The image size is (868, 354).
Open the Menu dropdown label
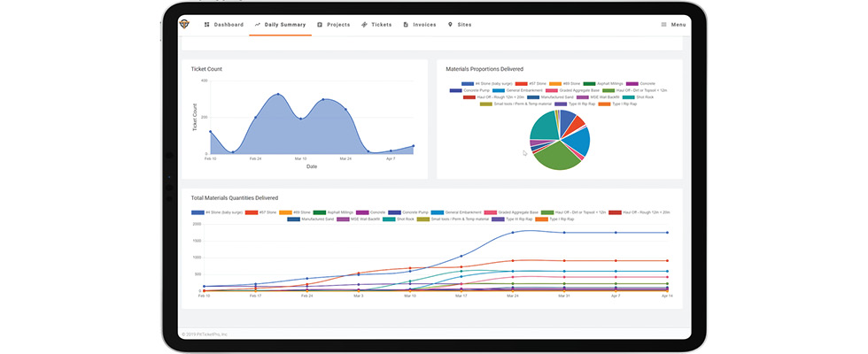[678, 25]
